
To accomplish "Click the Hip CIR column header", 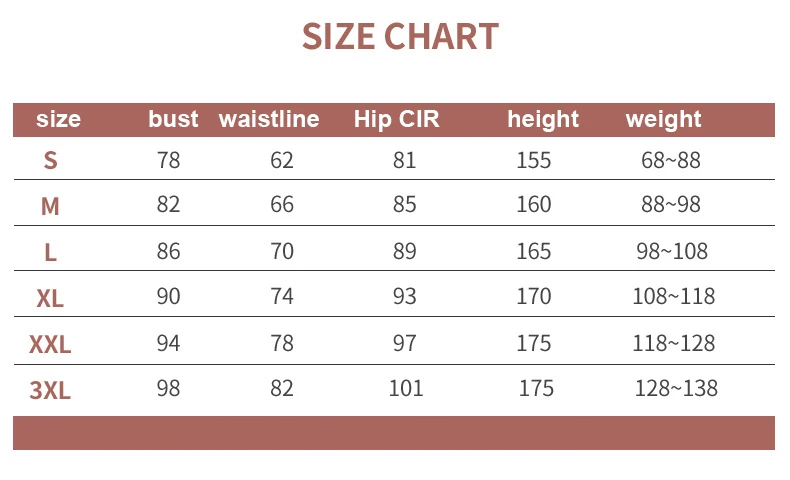I will 396,120.
